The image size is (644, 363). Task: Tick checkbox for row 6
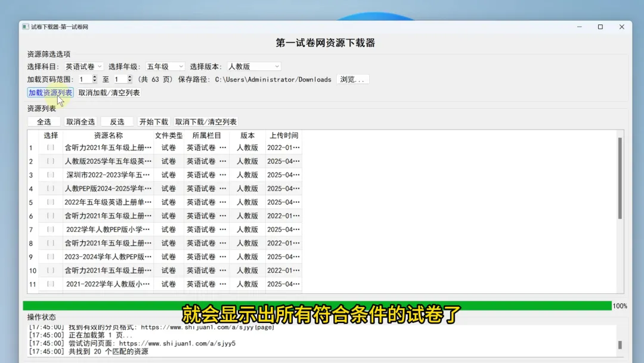pos(51,216)
